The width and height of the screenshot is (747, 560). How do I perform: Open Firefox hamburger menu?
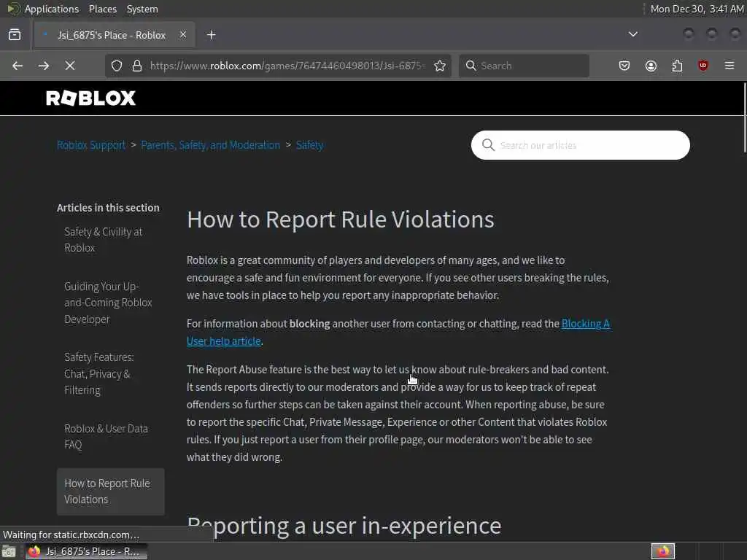(x=729, y=66)
